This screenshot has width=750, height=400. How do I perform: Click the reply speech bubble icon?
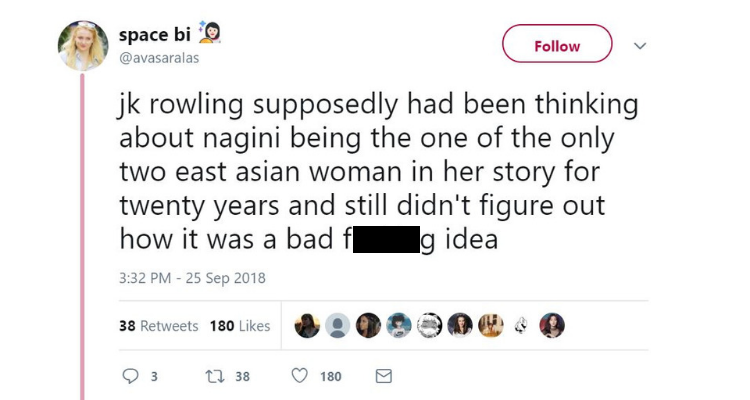[128, 376]
